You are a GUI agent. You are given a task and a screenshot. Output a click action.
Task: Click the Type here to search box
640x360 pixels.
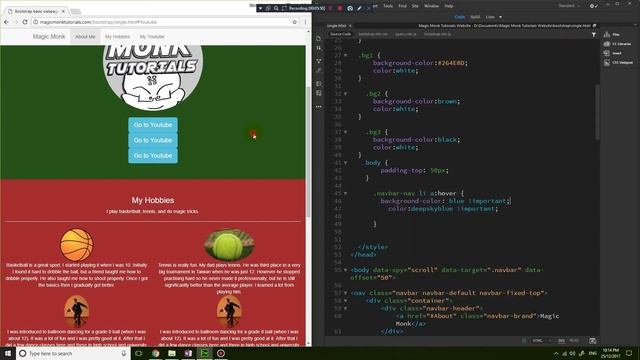tap(73, 353)
